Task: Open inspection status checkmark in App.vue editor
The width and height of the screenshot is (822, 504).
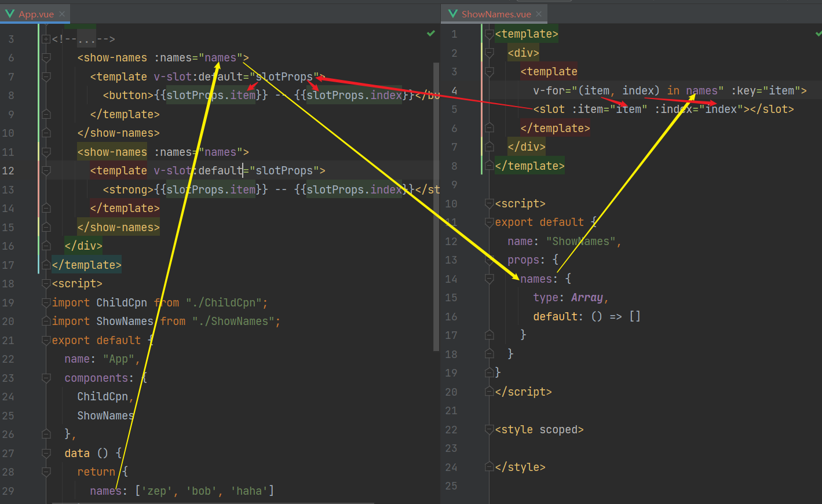Action: click(x=431, y=34)
